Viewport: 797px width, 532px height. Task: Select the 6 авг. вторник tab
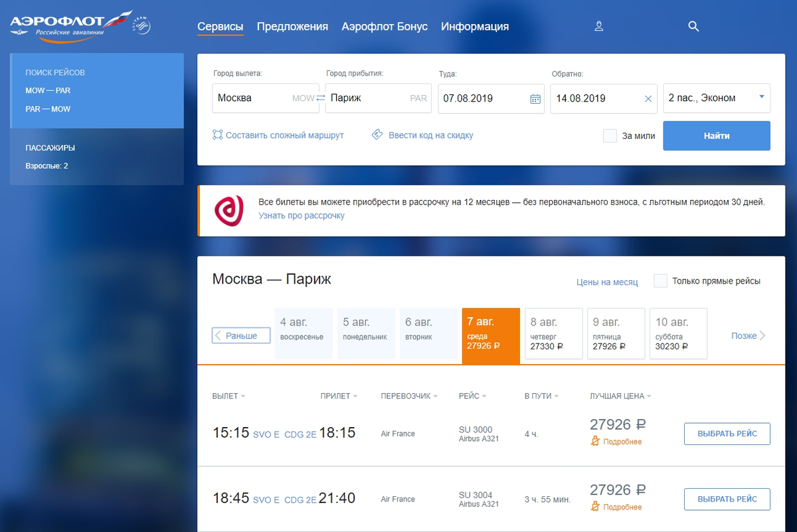[x=428, y=333]
